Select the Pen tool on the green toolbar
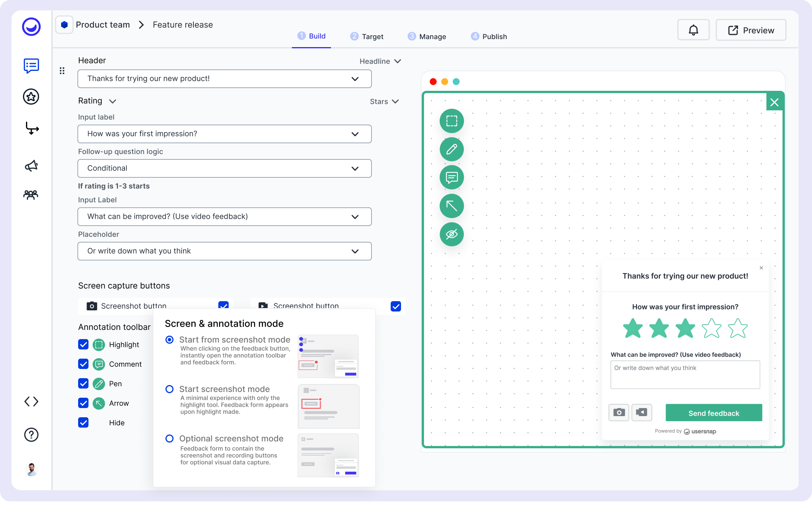 (x=452, y=149)
